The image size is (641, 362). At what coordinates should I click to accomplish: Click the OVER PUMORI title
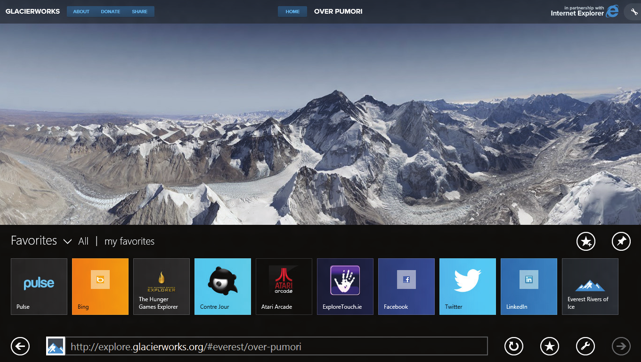338,11
